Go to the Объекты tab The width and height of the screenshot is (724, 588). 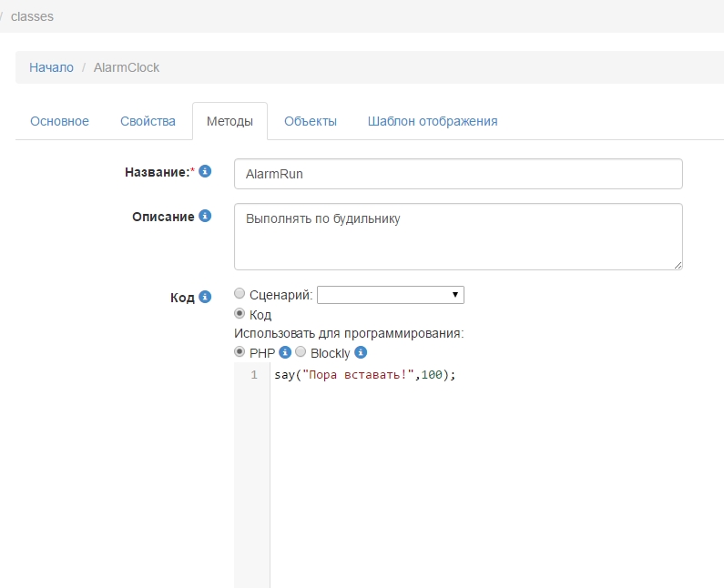pos(311,121)
